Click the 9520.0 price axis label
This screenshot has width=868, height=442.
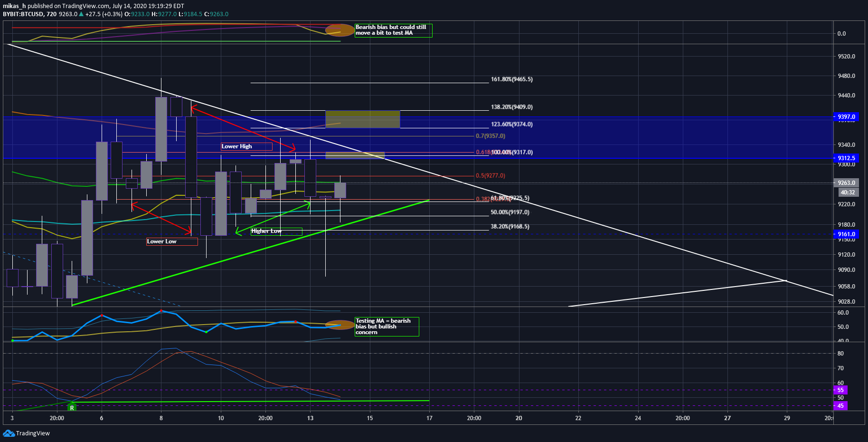click(846, 56)
